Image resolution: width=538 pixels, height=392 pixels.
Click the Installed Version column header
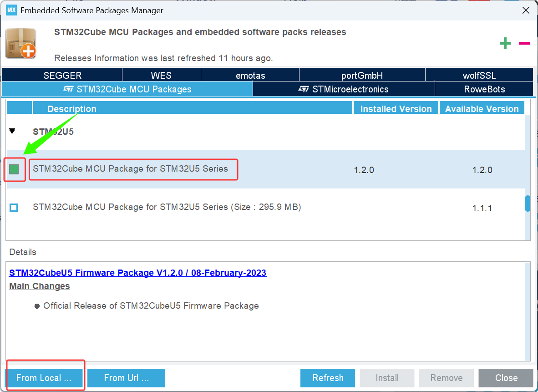pyautogui.click(x=396, y=108)
